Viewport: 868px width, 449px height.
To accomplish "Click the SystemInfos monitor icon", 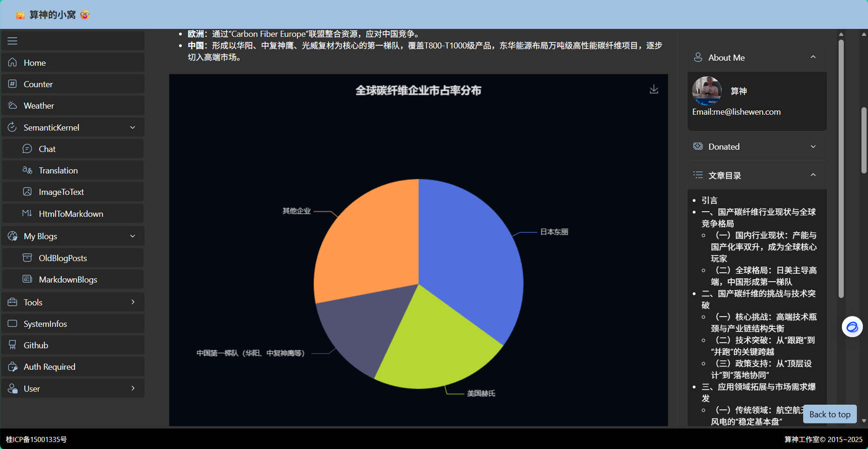I will coord(13,324).
